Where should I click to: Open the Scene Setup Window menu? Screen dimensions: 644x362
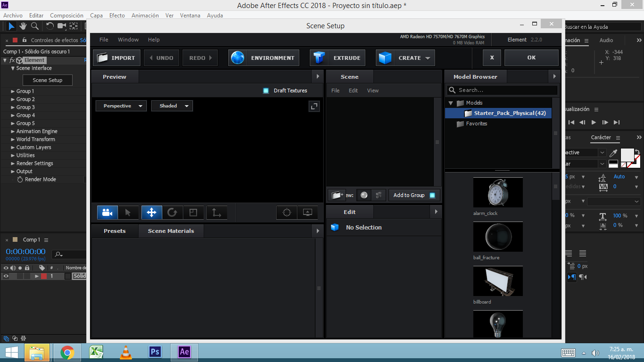click(x=128, y=40)
